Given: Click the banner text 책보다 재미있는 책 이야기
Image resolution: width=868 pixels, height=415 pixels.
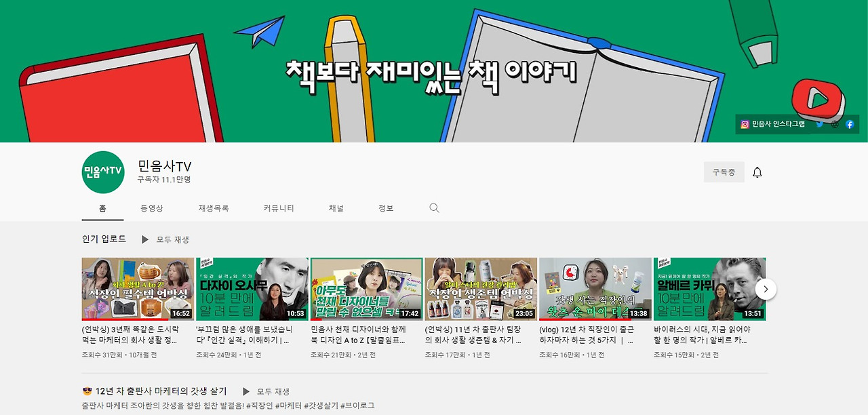Looking at the screenshot, I should coord(431,75).
